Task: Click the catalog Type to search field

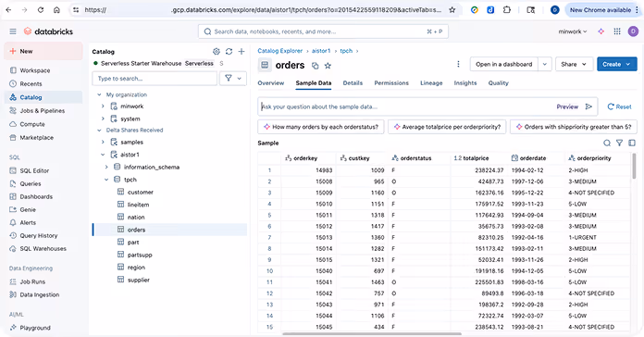Action: (155, 78)
